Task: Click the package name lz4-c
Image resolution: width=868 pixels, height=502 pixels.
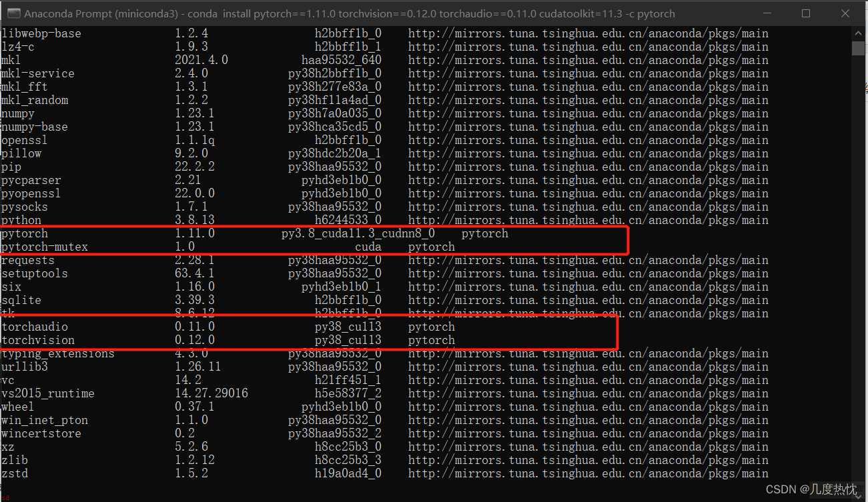Action: click(18, 47)
